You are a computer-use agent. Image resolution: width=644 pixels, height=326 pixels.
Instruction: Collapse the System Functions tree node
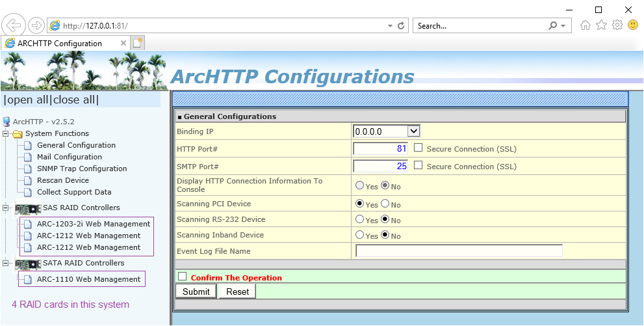(6, 133)
